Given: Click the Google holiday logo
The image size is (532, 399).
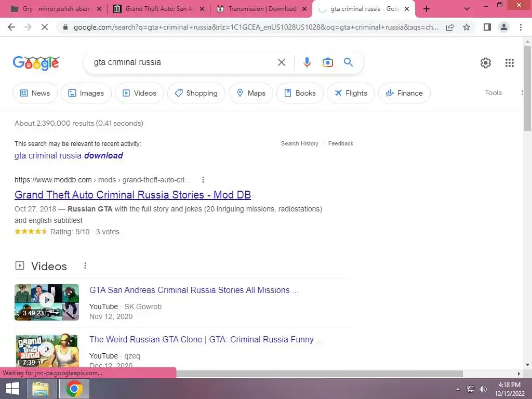Looking at the screenshot, I should [36, 63].
